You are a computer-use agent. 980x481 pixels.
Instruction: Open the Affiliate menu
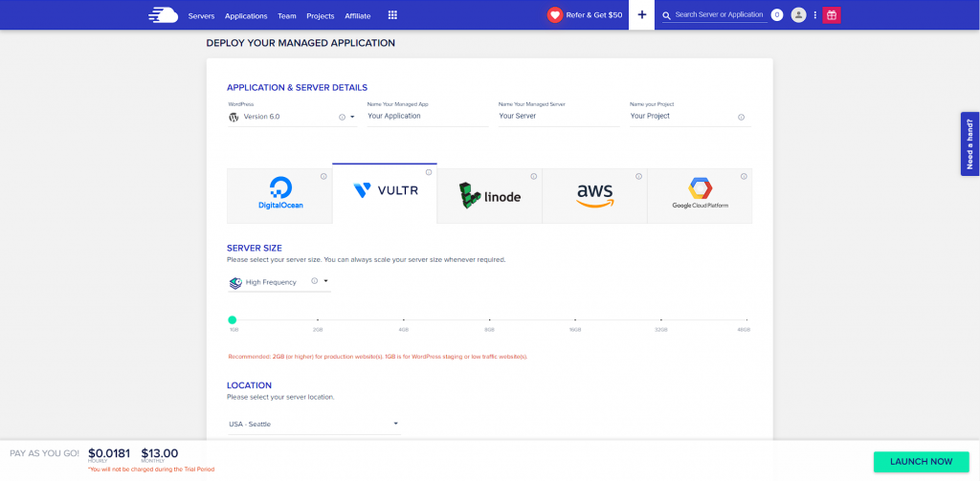358,15
